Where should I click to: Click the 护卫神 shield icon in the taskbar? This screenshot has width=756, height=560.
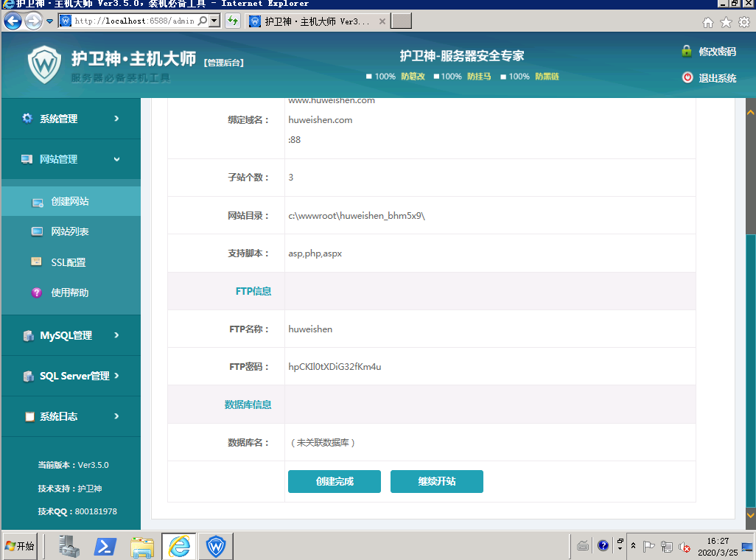(x=216, y=546)
